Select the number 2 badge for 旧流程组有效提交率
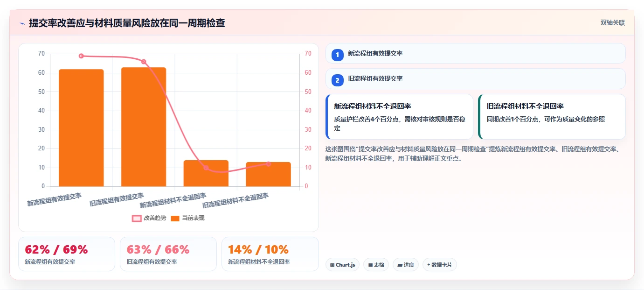This screenshot has height=290, width=644. [338, 80]
